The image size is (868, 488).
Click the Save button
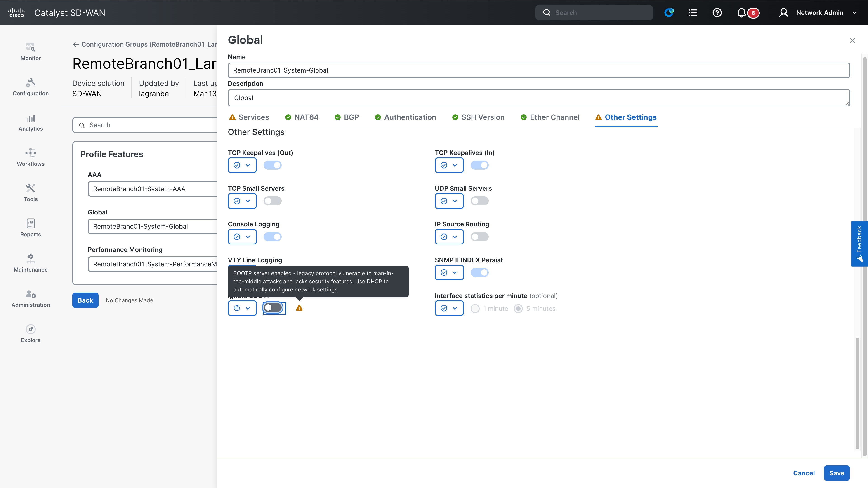point(837,473)
